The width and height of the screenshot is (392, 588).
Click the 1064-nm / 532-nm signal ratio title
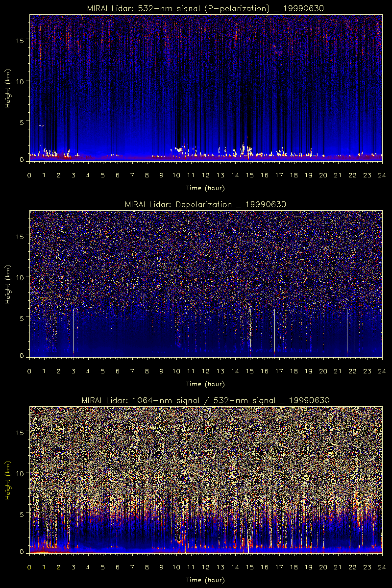pos(205,400)
